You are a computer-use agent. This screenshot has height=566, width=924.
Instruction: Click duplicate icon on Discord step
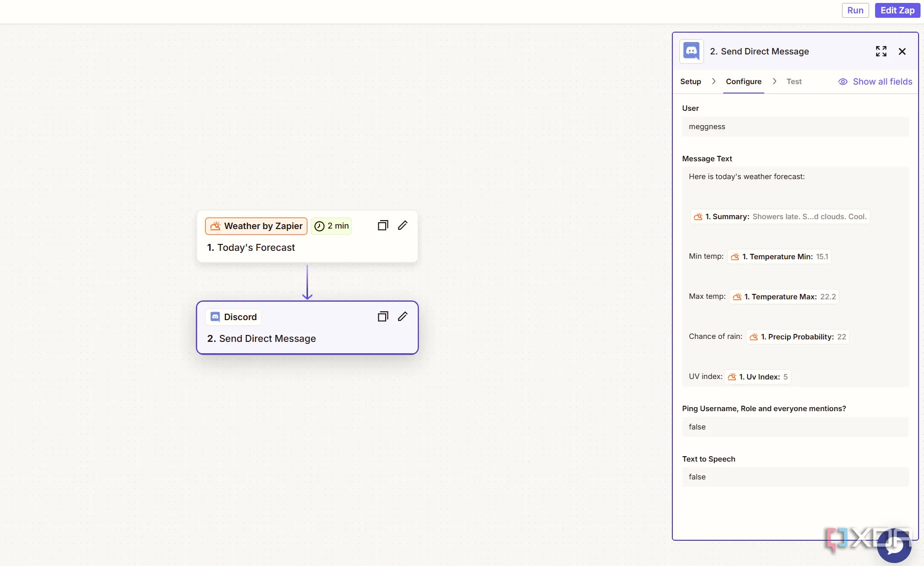pos(383,317)
